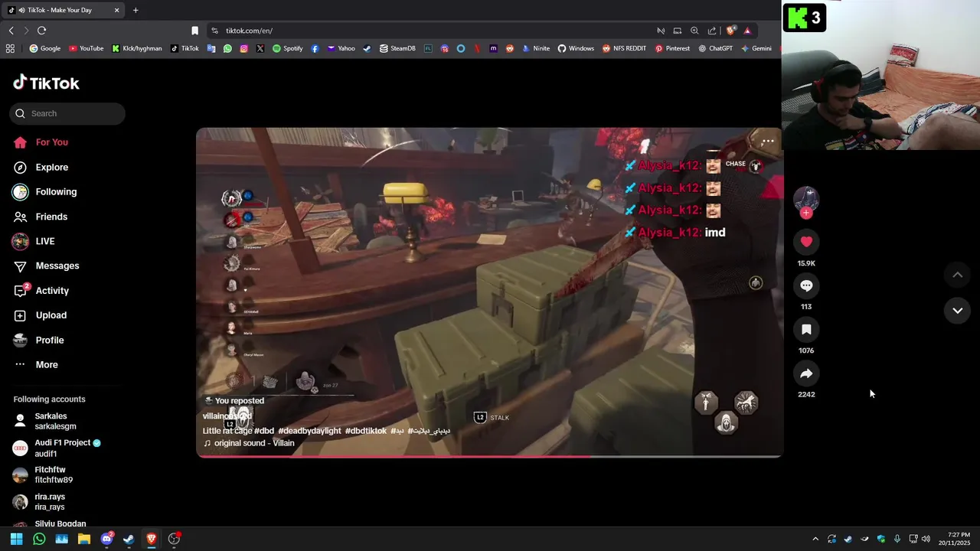Open the YouTube bookmark
The height and width of the screenshot is (551, 980).
86,48
